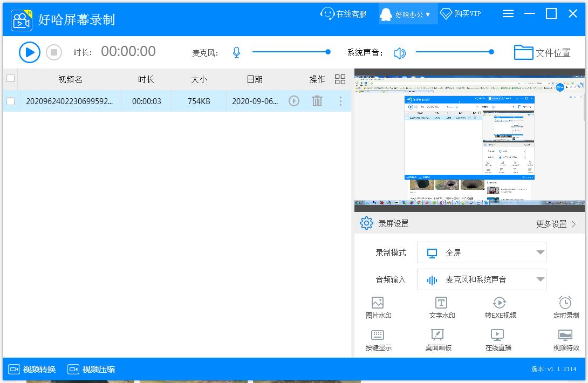The height and width of the screenshot is (383, 588).
Task: Click the 好哈屏幕录制 app logo
Action: coord(22,19)
